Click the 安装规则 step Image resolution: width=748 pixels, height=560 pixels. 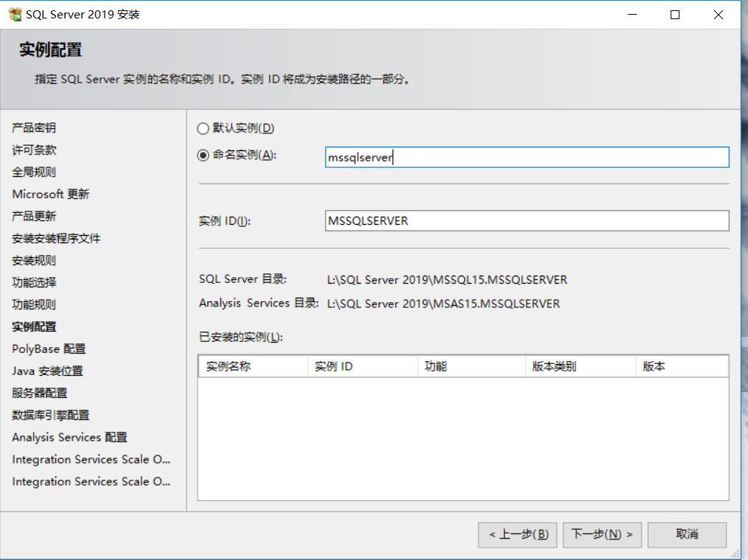(x=34, y=260)
